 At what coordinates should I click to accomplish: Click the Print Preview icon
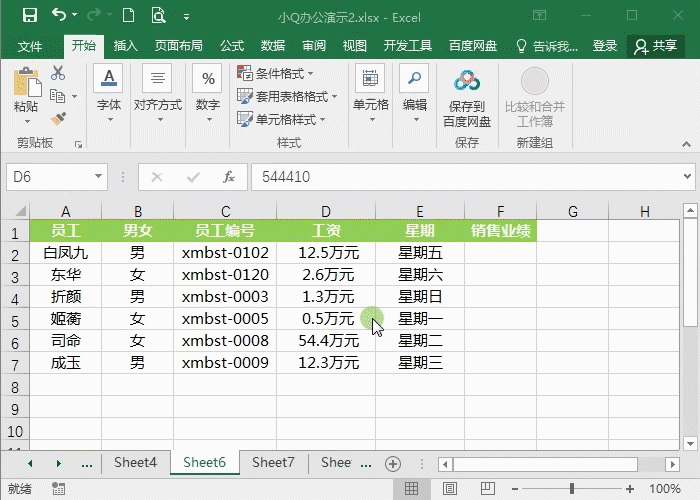[158, 16]
